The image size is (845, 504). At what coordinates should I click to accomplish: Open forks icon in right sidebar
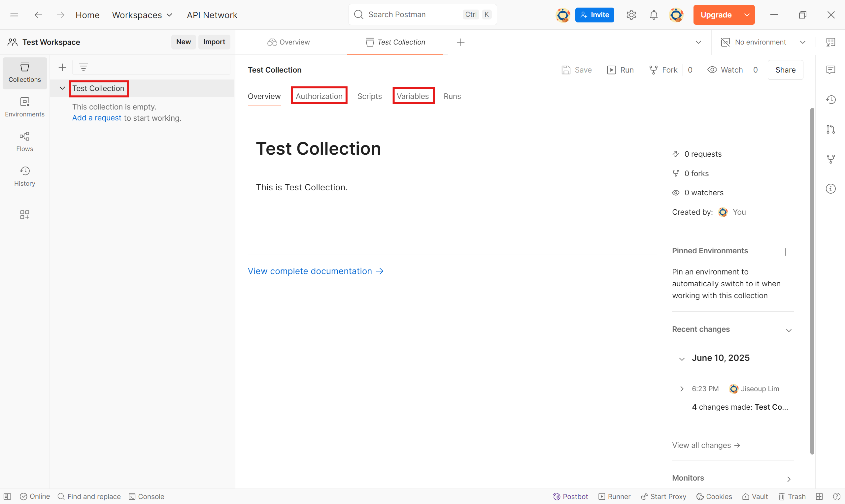(830, 159)
